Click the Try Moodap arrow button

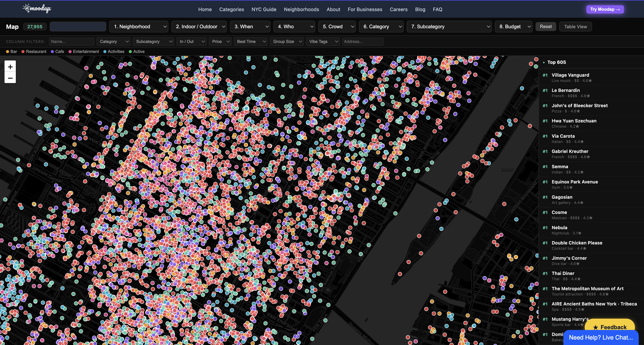click(x=605, y=9)
